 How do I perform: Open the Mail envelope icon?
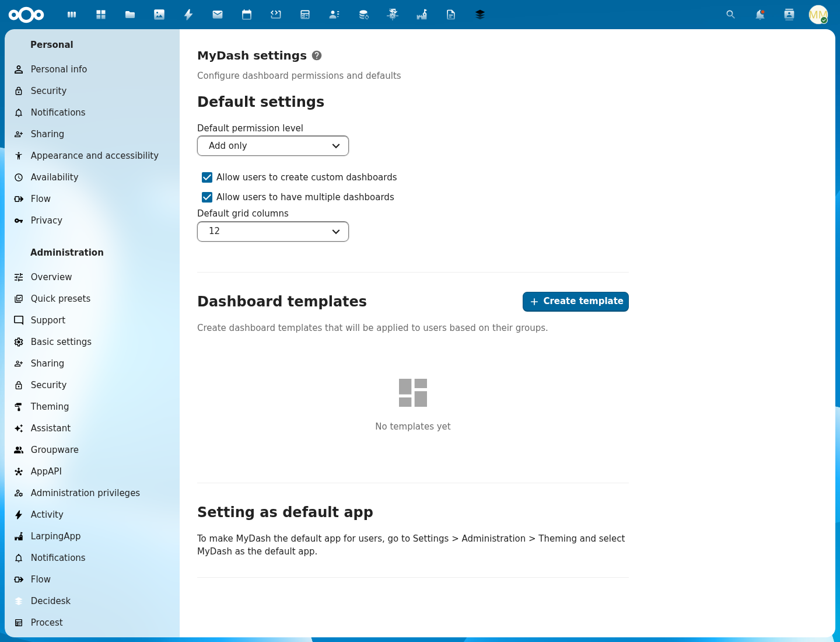[x=218, y=15]
